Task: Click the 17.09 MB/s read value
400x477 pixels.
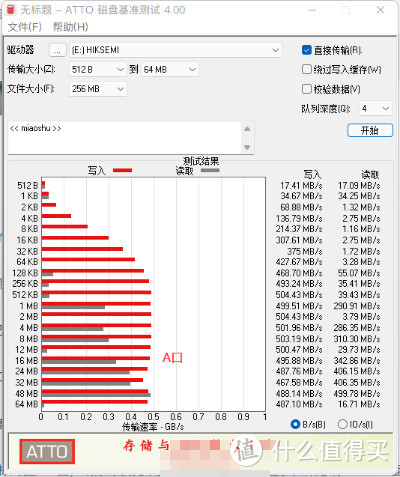Action: (x=359, y=186)
